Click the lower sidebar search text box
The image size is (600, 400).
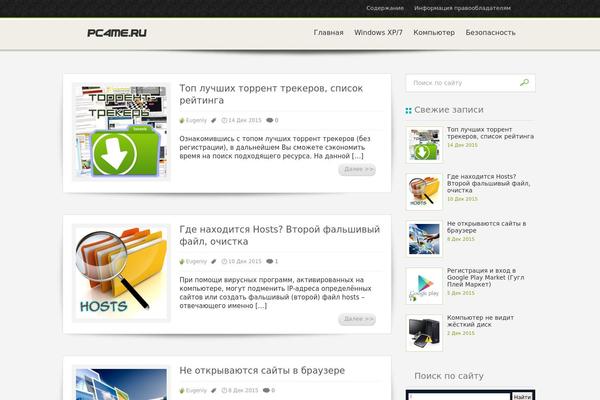pos(459,397)
